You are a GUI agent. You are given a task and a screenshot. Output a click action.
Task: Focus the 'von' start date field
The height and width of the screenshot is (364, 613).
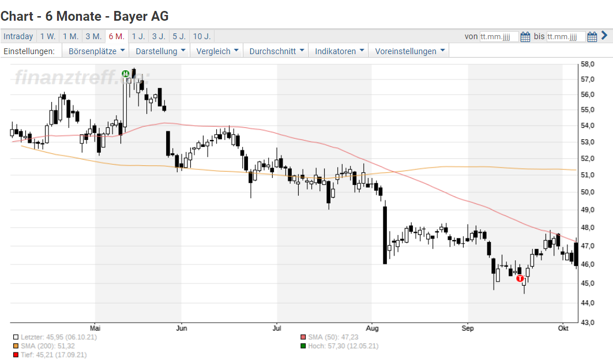click(x=499, y=37)
